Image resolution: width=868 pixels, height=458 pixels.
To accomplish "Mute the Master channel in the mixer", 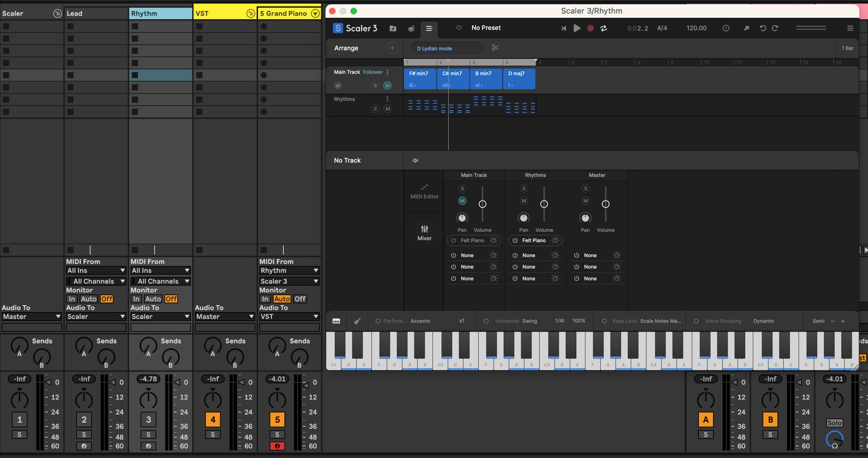I will coord(585,201).
